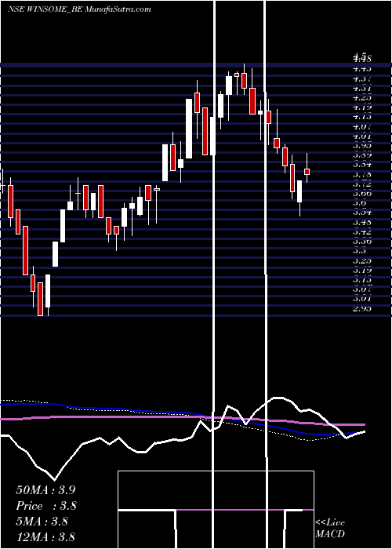Click the 3.6 price axis label
This screenshot has height=549, width=392.
[x=360, y=202]
